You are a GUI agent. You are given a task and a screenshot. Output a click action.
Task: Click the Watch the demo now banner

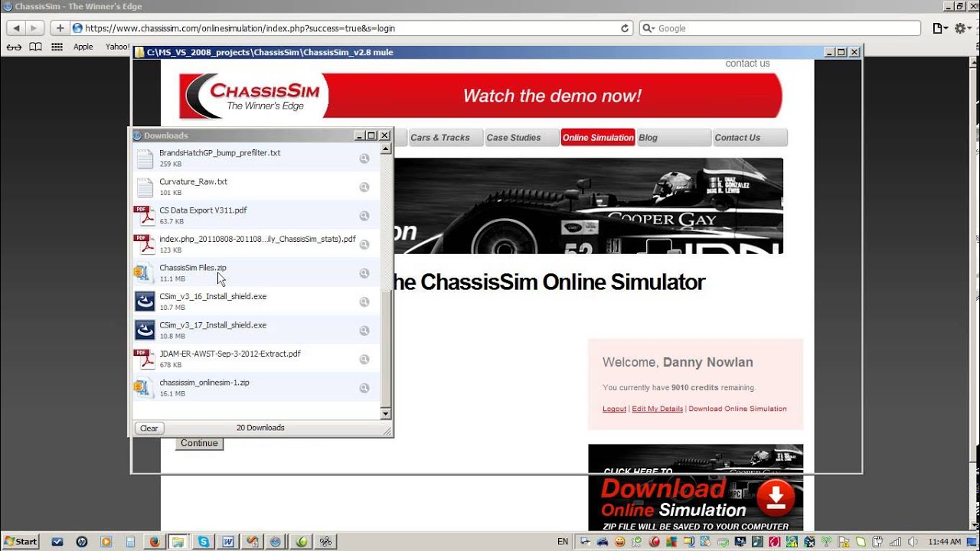(553, 96)
